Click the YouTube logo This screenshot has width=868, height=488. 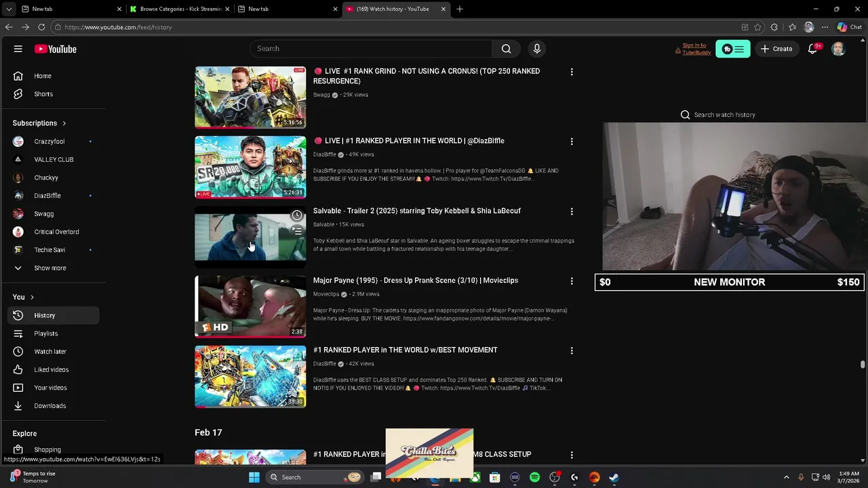click(x=56, y=49)
